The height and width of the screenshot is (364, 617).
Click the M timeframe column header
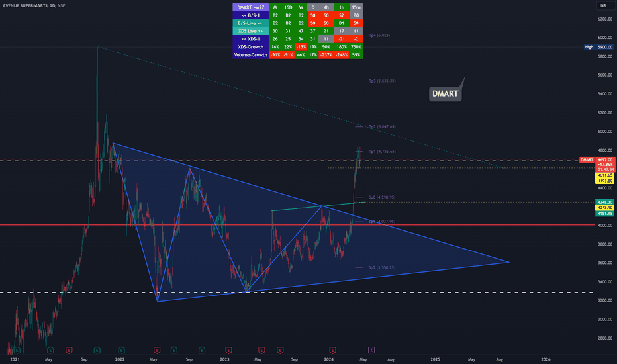275,7
